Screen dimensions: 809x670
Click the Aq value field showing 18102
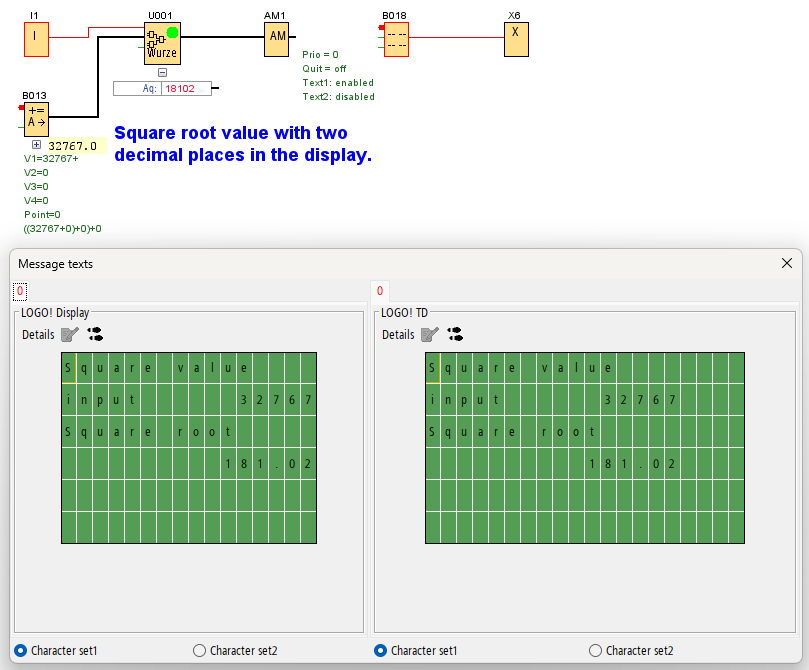[180, 89]
